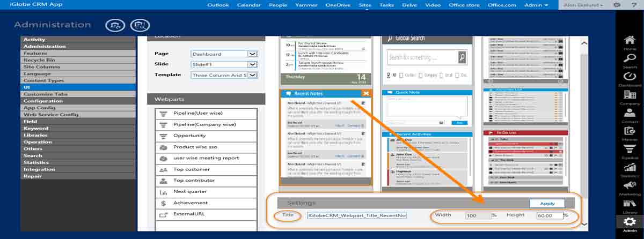Open Delve in top navigation

coord(409,5)
